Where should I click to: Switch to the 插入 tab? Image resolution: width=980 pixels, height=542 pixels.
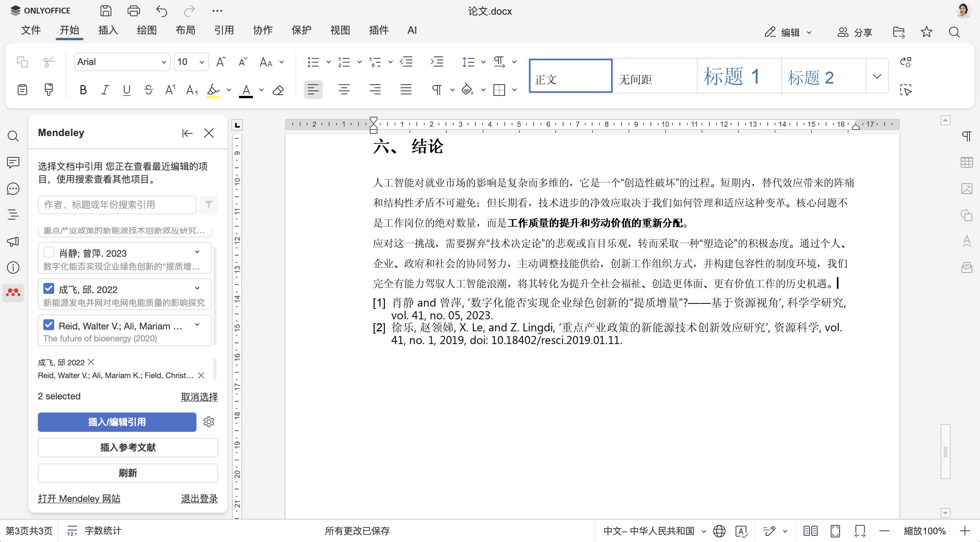pos(108,30)
